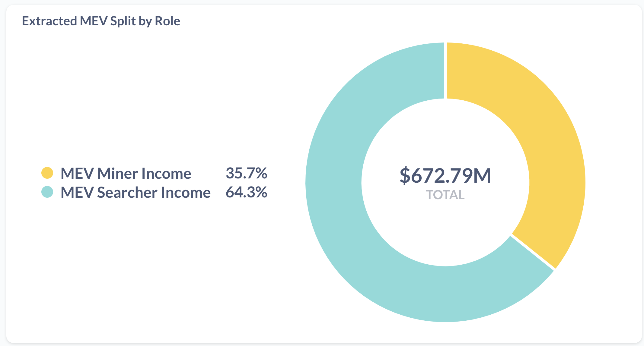Click the 35.7% legend percentage
Viewport: 644px width, 346px height.
click(246, 173)
